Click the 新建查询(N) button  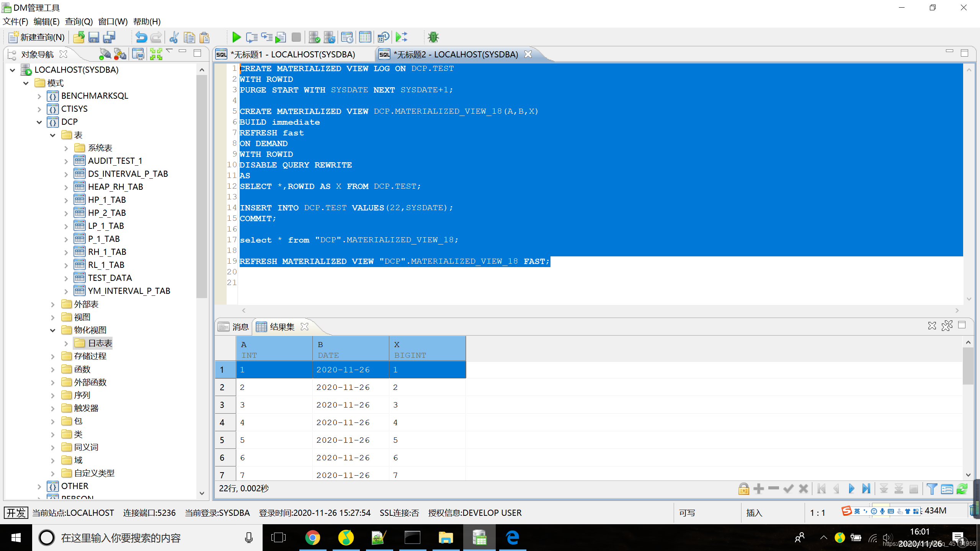37,37
